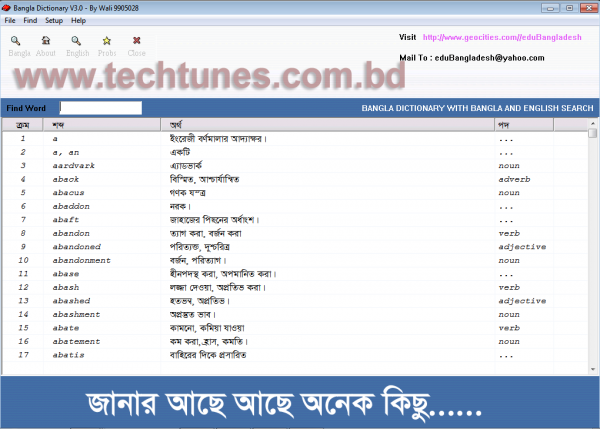Select the word 'aback'
Screen dimensions: 600x429
point(66,179)
